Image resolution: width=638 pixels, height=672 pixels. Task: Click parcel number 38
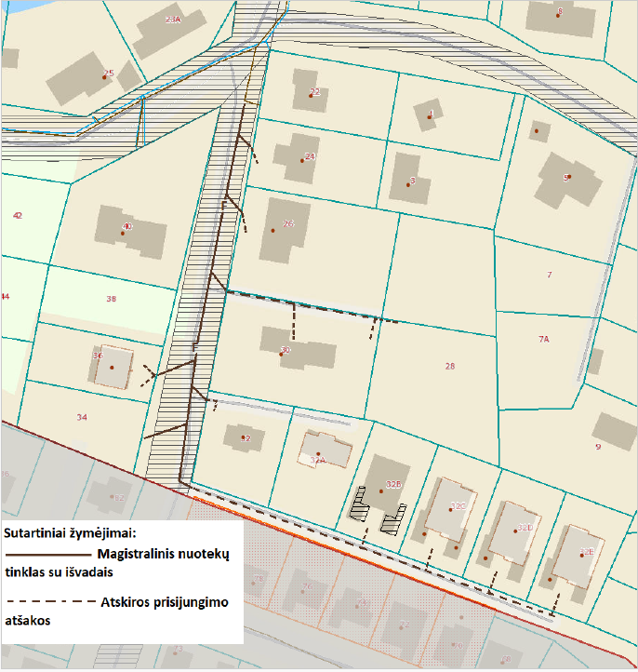coord(112,299)
